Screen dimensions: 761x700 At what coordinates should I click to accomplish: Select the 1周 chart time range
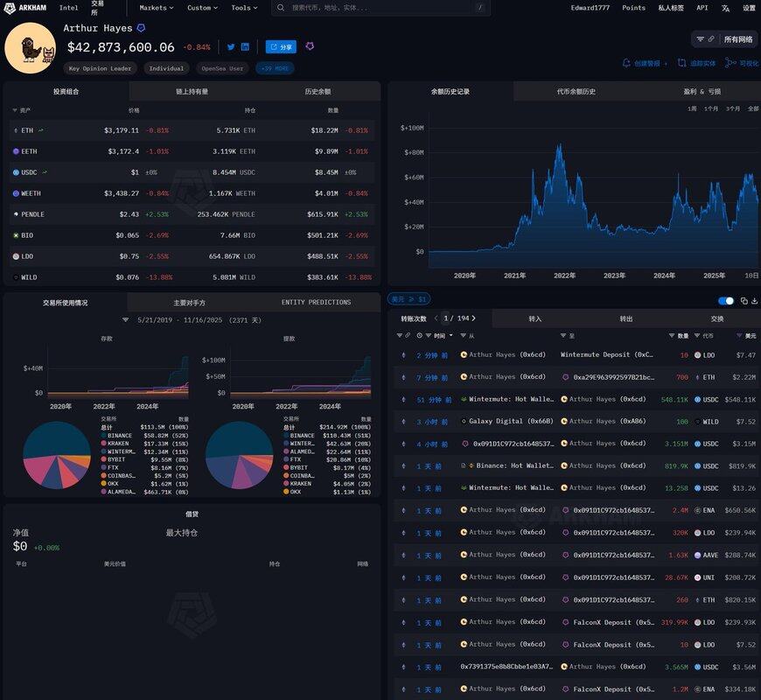692,108
